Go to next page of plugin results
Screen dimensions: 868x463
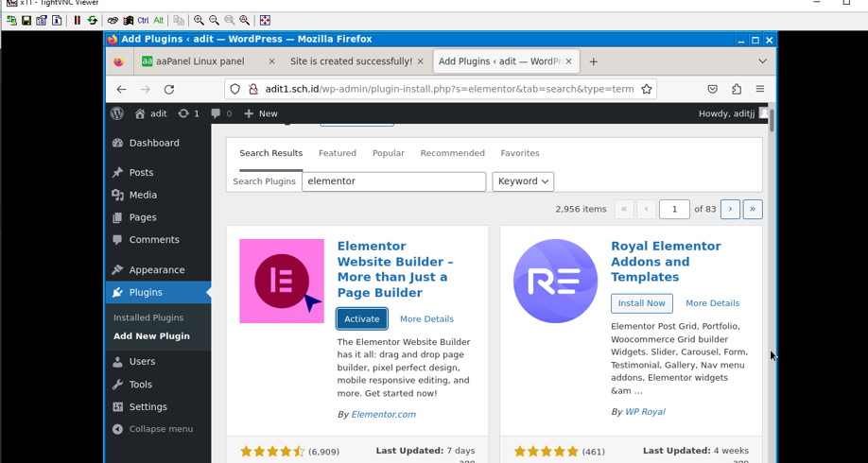[730, 209]
